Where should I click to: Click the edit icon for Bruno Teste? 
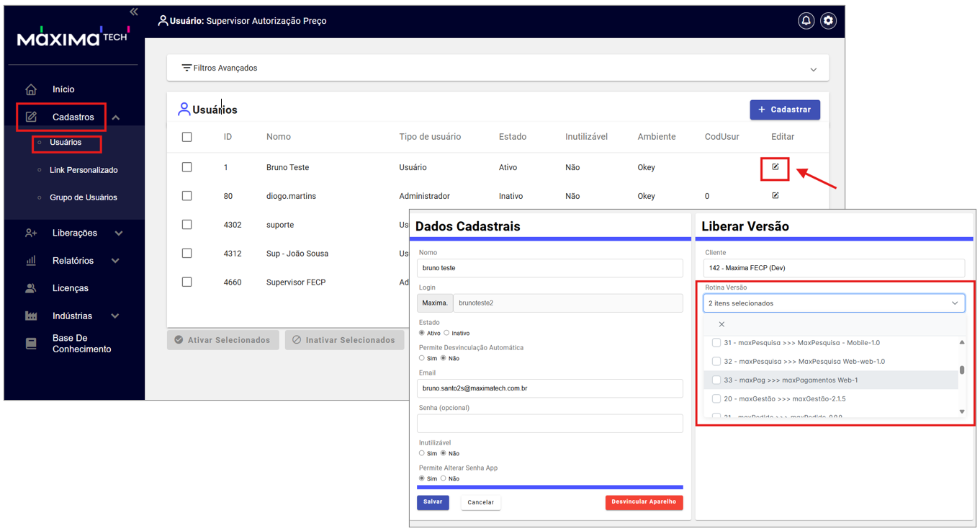776,167
